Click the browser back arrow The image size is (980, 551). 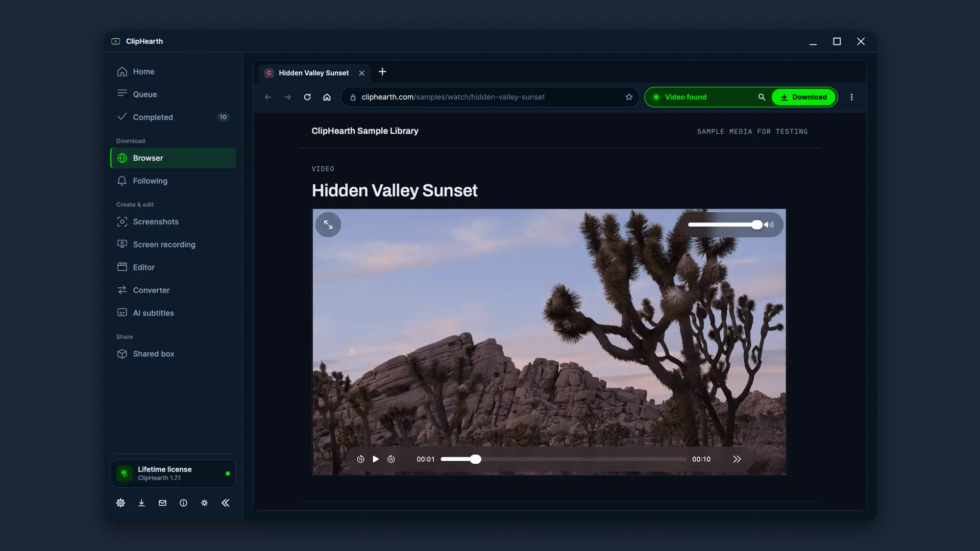pyautogui.click(x=268, y=97)
